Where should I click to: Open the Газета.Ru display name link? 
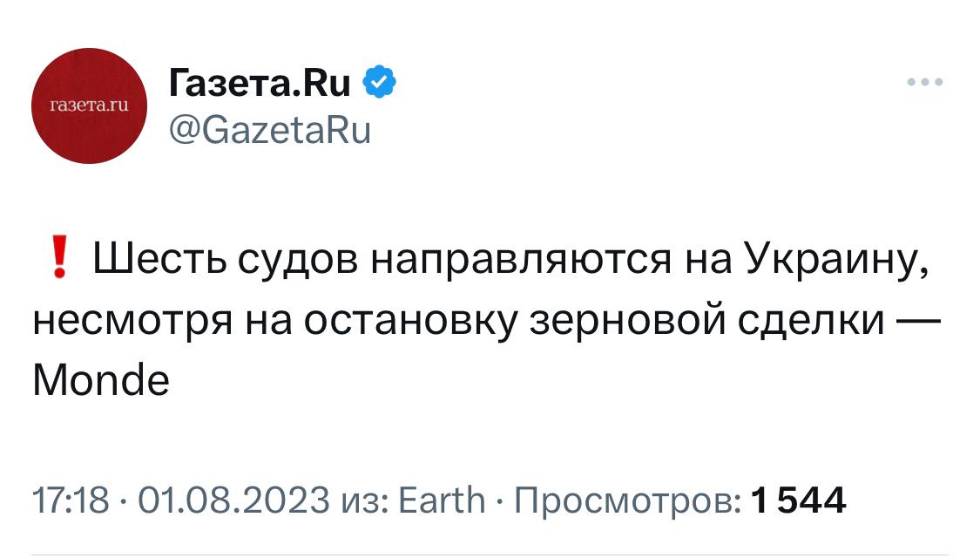pos(260,84)
